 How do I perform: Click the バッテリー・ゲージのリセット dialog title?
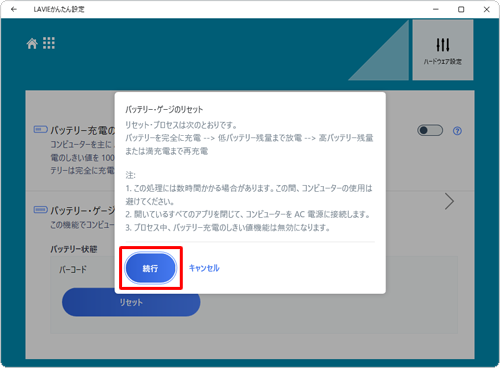point(164,109)
